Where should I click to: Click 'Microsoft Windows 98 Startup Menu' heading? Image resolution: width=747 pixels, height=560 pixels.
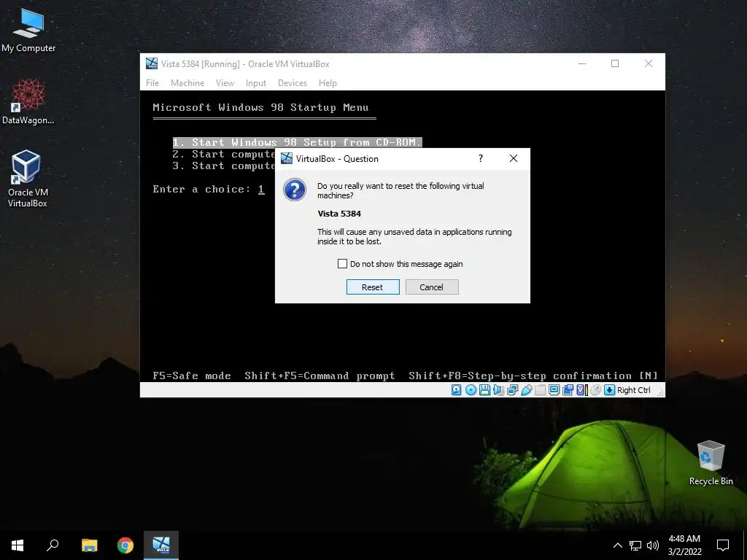(260, 108)
